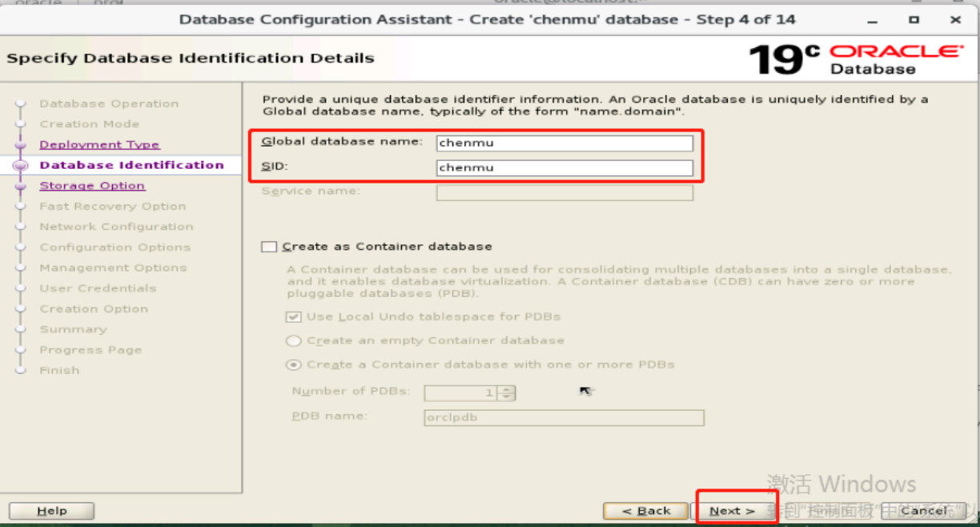Click the SID input field
Viewport: 980px width, 527px height.
coord(564,167)
